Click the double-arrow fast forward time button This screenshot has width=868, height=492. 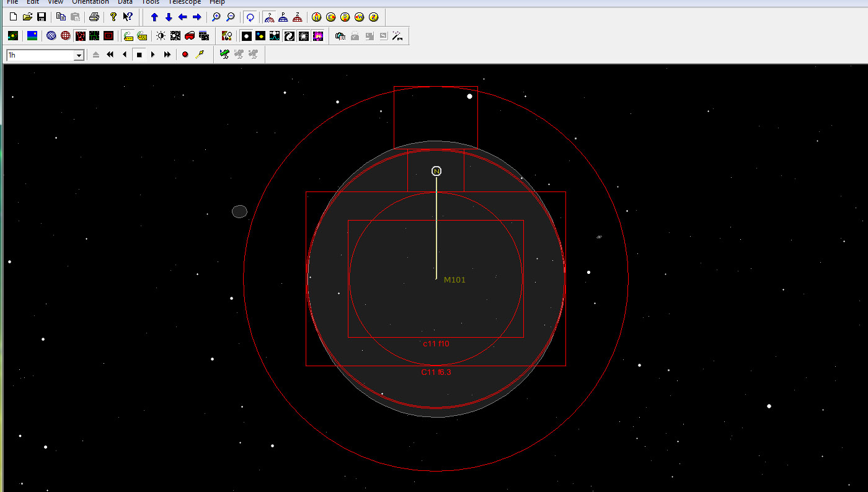167,55
